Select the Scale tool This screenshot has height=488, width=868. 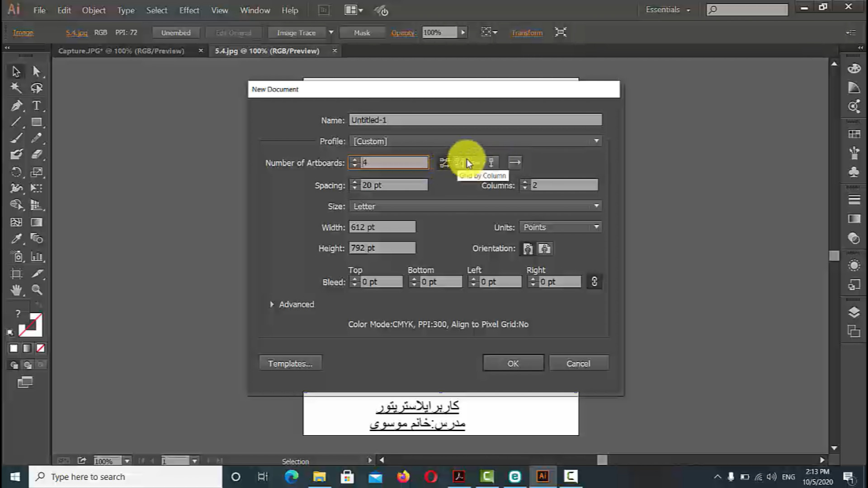36,172
